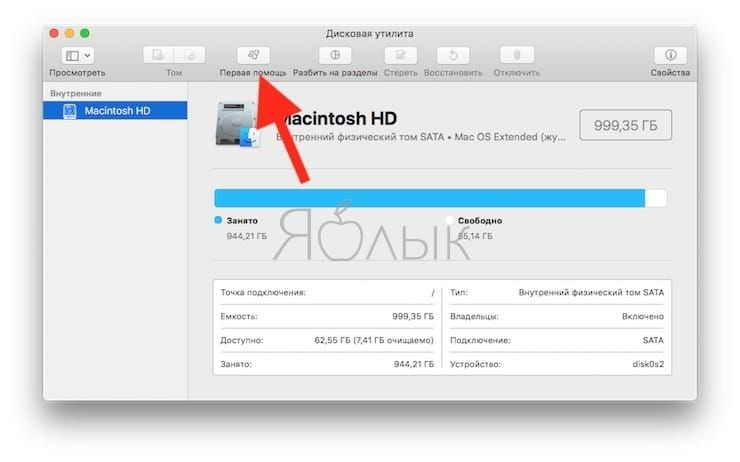Click the add volume button in Том
Screen dimensions: 740x462
[158, 55]
